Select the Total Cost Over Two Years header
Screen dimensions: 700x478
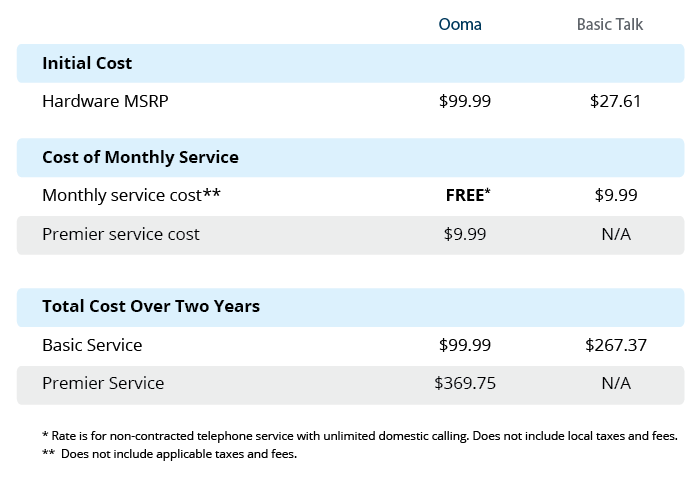point(151,306)
